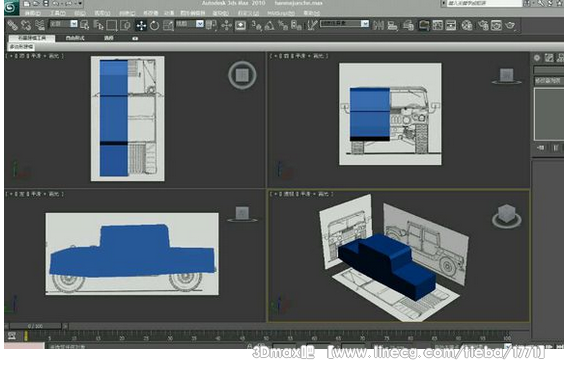The width and height of the screenshot is (574, 369).
Task: Click the Select and Link chain icon
Action: pos(13,25)
